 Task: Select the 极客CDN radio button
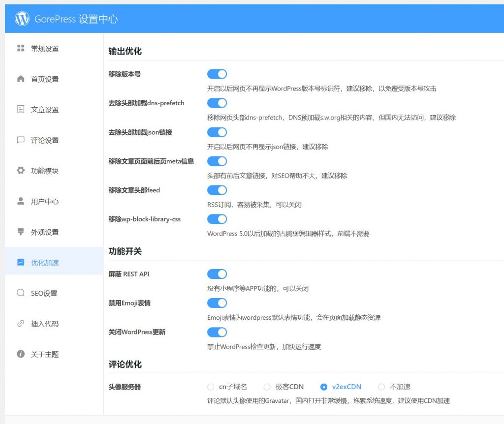[267, 387]
